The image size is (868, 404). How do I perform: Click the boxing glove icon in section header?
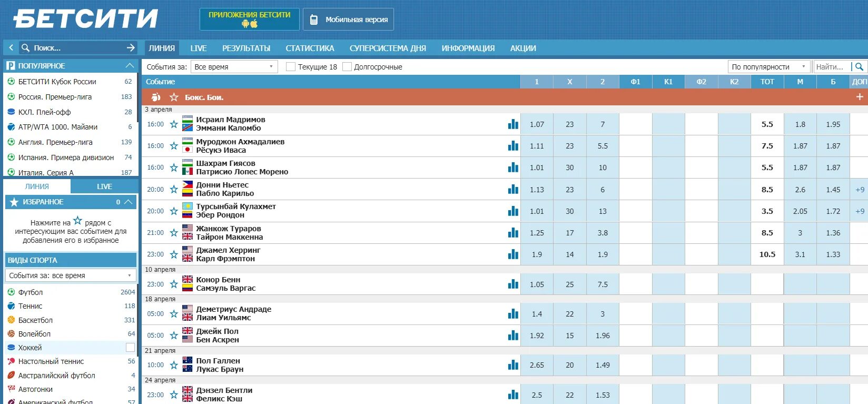tap(156, 97)
